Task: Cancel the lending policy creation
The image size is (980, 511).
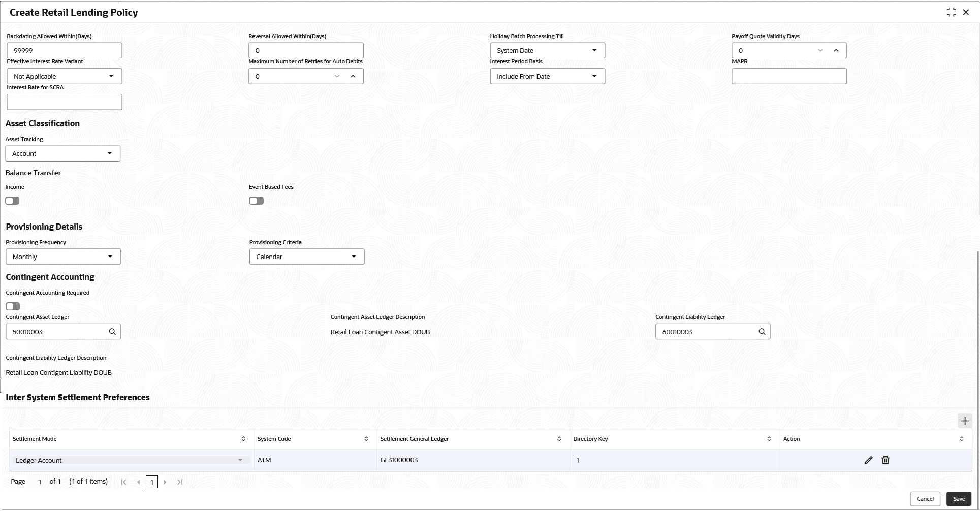Action: tap(925, 499)
